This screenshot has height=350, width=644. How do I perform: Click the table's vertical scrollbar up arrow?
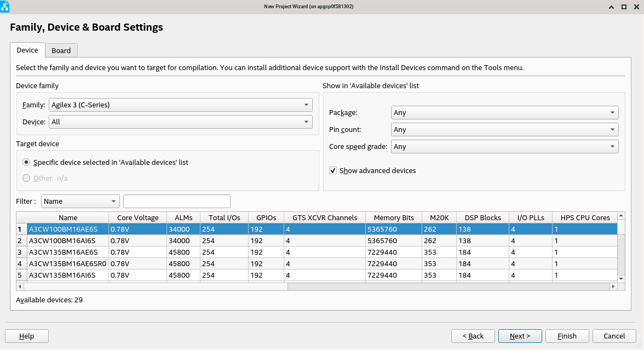pyautogui.click(x=621, y=216)
